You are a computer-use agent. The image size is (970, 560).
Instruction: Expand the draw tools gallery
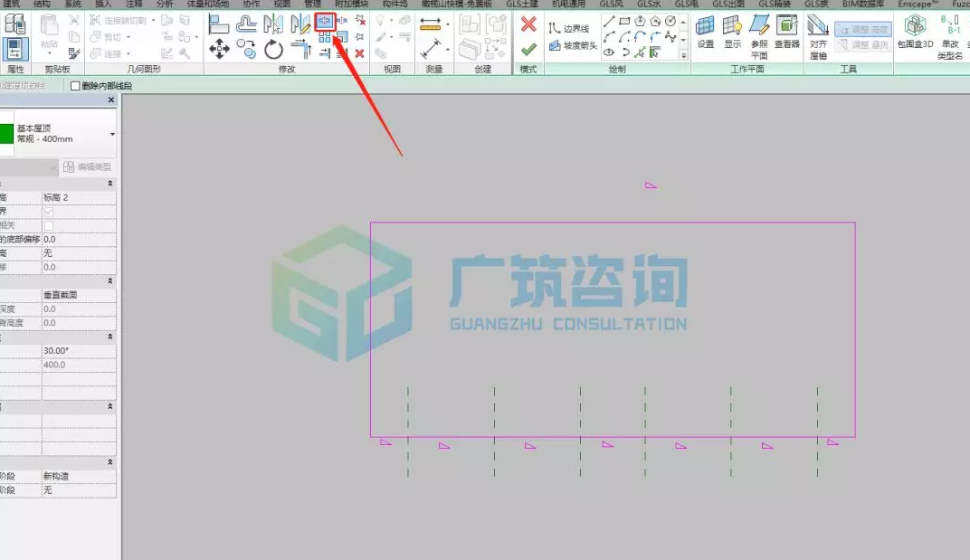click(683, 56)
